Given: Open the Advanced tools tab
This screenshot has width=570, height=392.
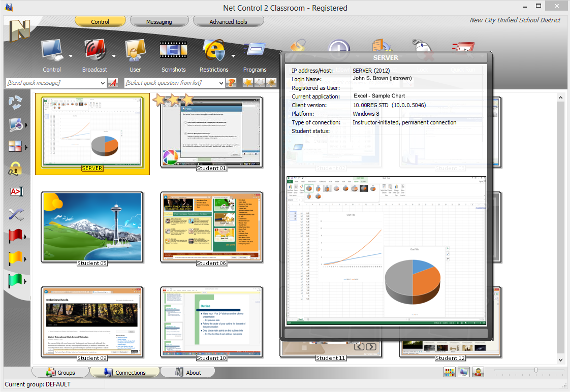Looking at the screenshot, I should pyautogui.click(x=228, y=22).
